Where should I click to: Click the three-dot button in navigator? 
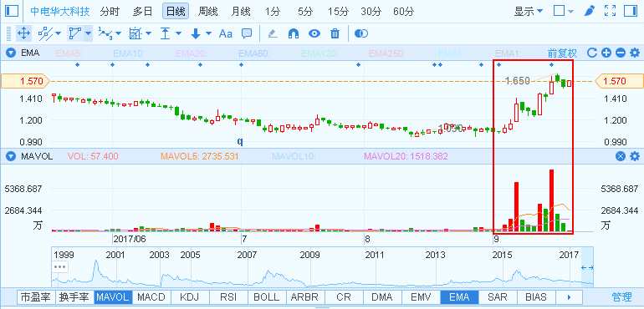pos(60,266)
